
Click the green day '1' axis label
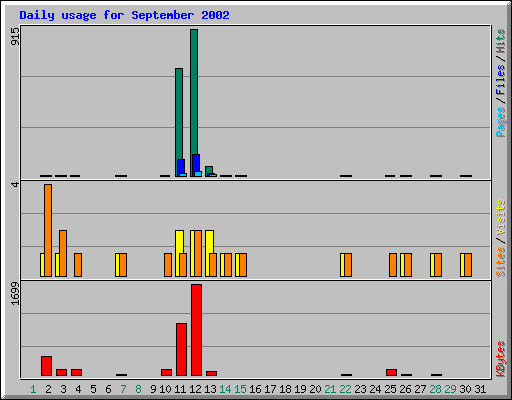click(33, 389)
